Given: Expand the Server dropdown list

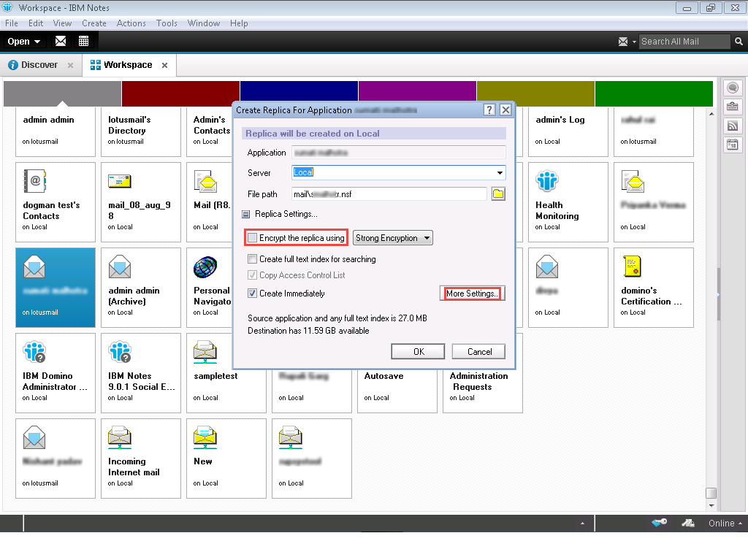Looking at the screenshot, I should [500, 173].
